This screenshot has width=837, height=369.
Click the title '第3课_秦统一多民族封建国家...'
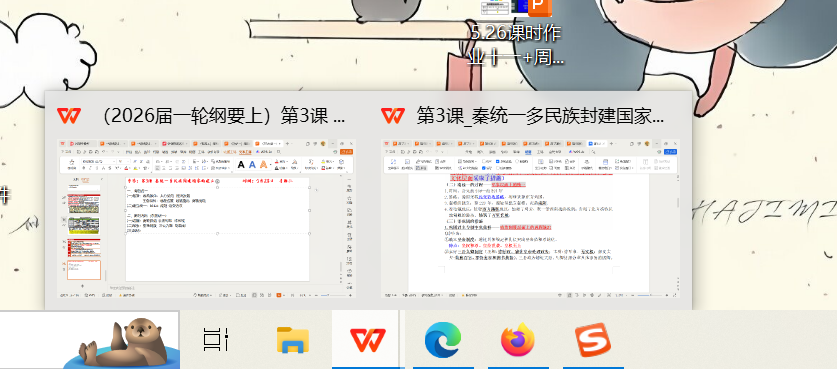(x=540, y=116)
